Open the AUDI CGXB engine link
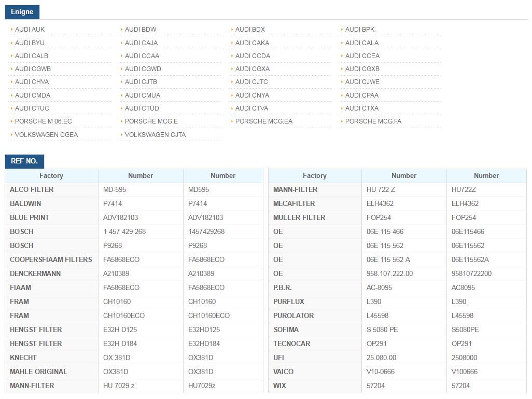Image resolution: width=532 pixels, height=399 pixels. click(362, 69)
